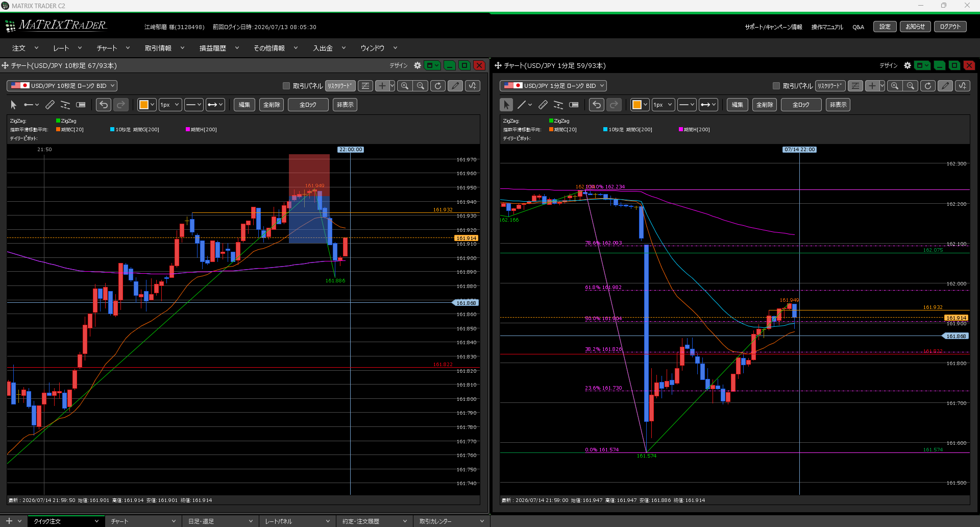Open the 損益履歴 menu
The width and height of the screenshot is (980, 527).
pyautogui.click(x=218, y=48)
